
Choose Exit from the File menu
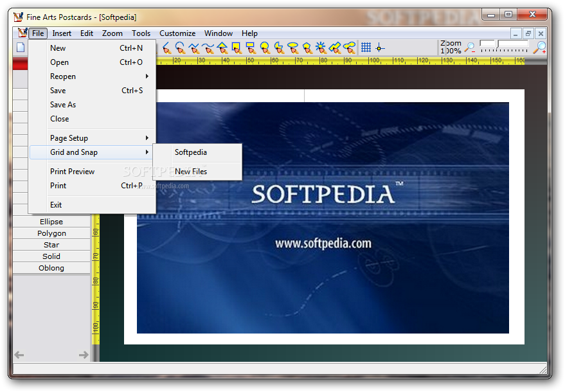tap(93, 204)
